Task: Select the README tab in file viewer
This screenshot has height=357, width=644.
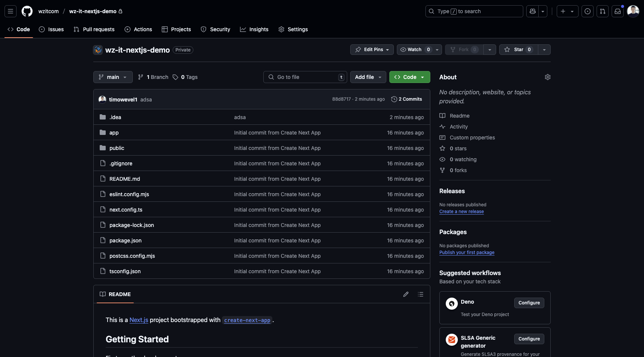Action: (x=115, y=294)
